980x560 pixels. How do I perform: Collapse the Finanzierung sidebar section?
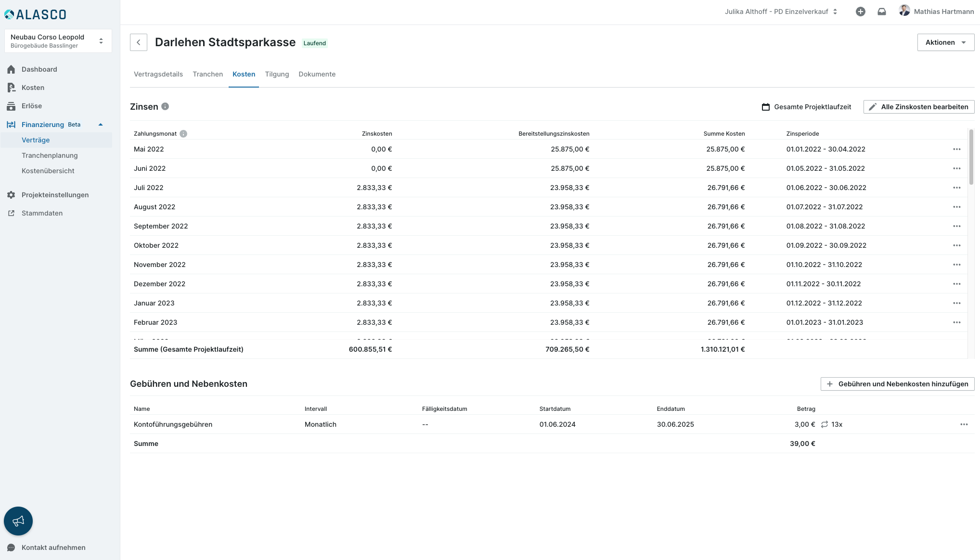[x=101, y=125]
